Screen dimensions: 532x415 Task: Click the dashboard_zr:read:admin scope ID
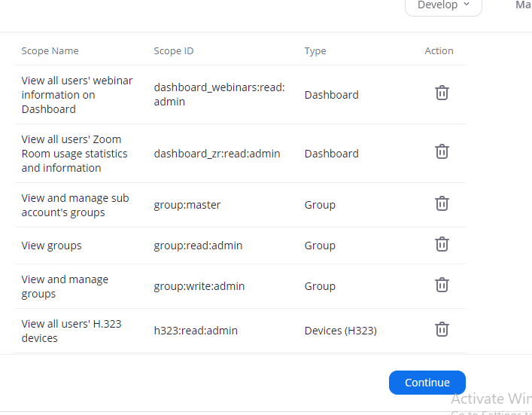pyautogui.click(x=217, y=154)
